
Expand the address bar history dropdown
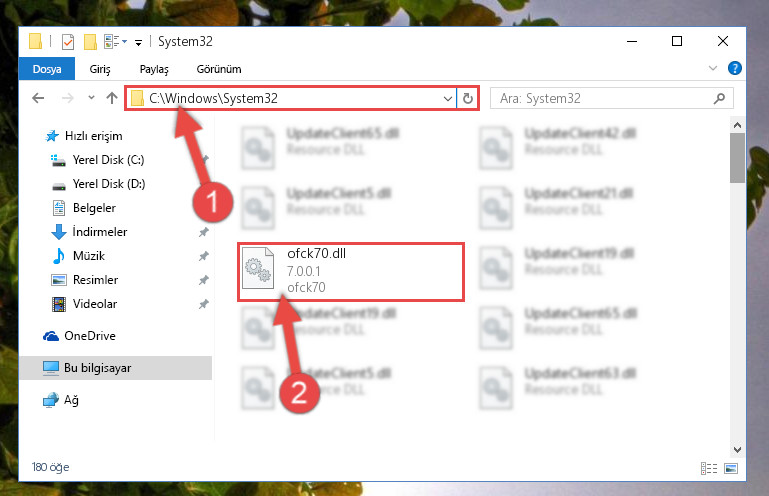(x=447, y=99)
